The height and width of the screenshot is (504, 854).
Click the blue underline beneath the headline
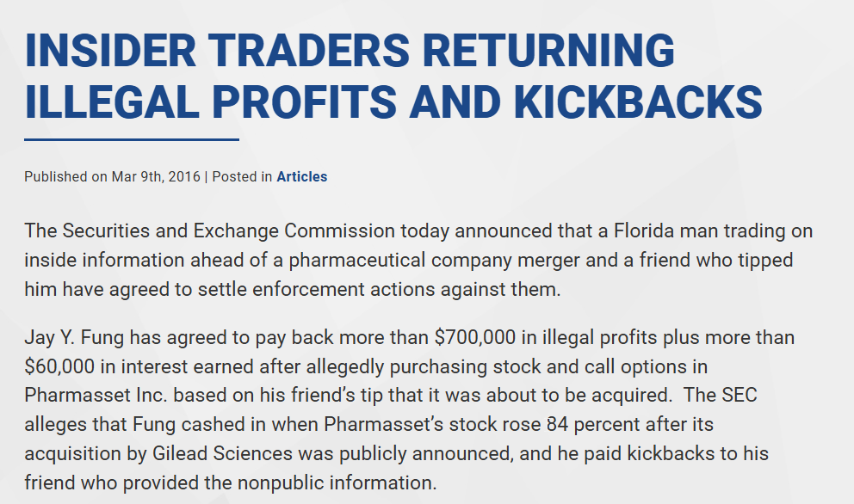132,140
